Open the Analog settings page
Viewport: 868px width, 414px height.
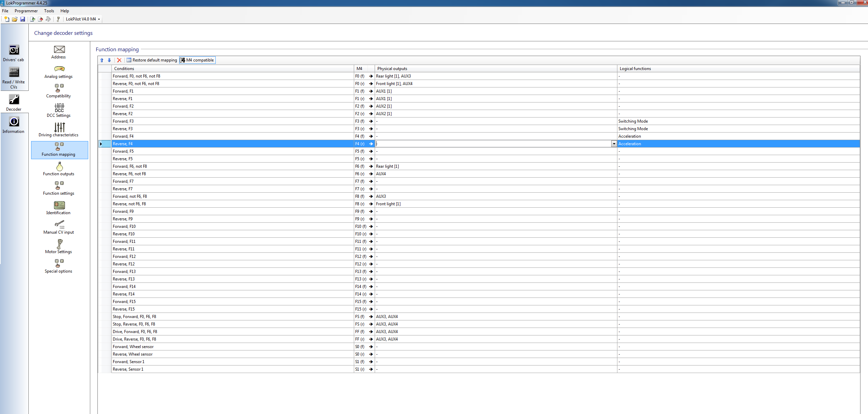coord(59,72)
